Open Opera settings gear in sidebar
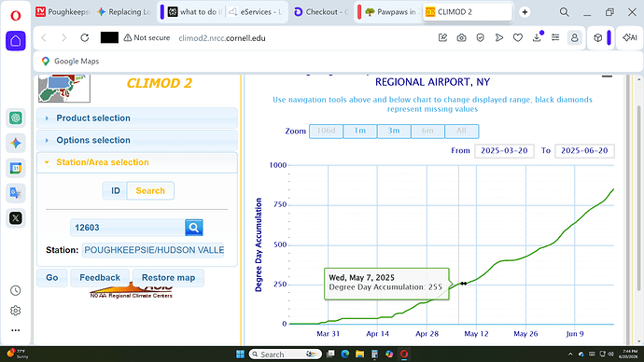Screen dimensions: 644x362 click(x=16, y=311)
